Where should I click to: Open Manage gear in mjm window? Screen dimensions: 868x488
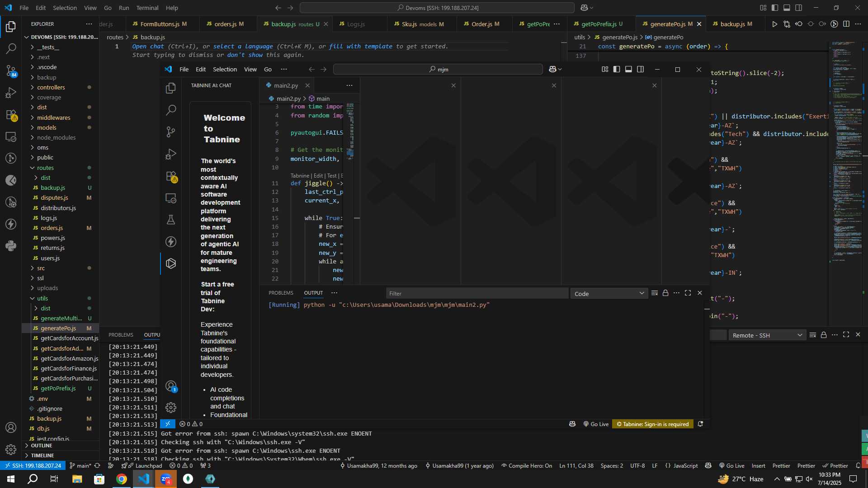pos(171,408)
